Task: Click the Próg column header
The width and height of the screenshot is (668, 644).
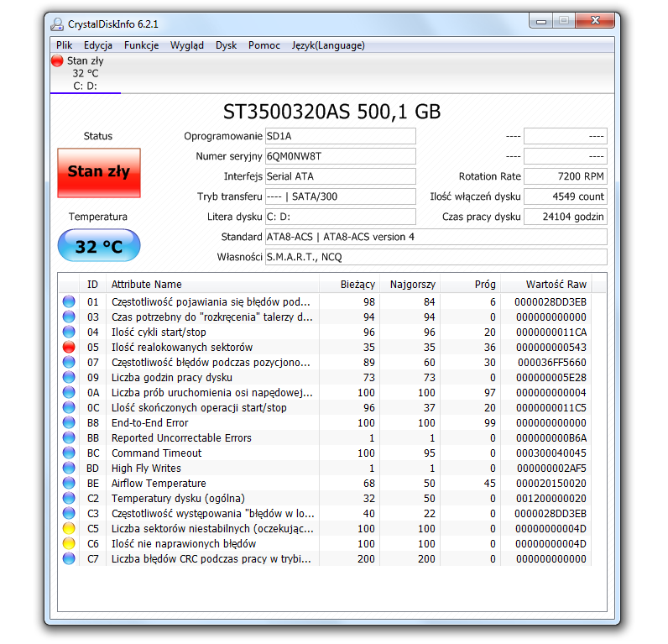Action: 470,285
